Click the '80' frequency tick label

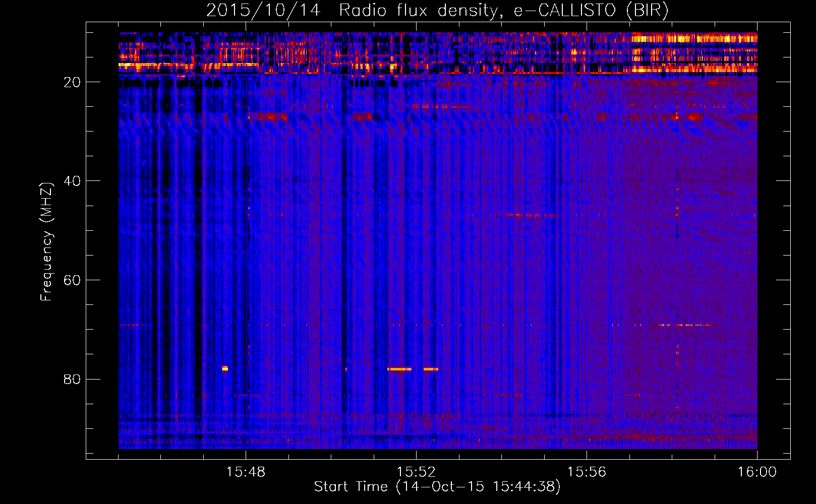point(72,379)
